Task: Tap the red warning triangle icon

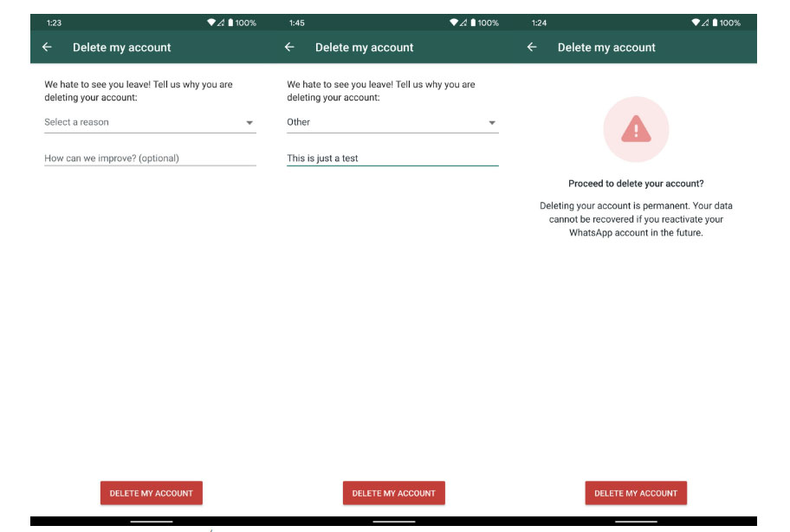Action: (x=636, y=130)
